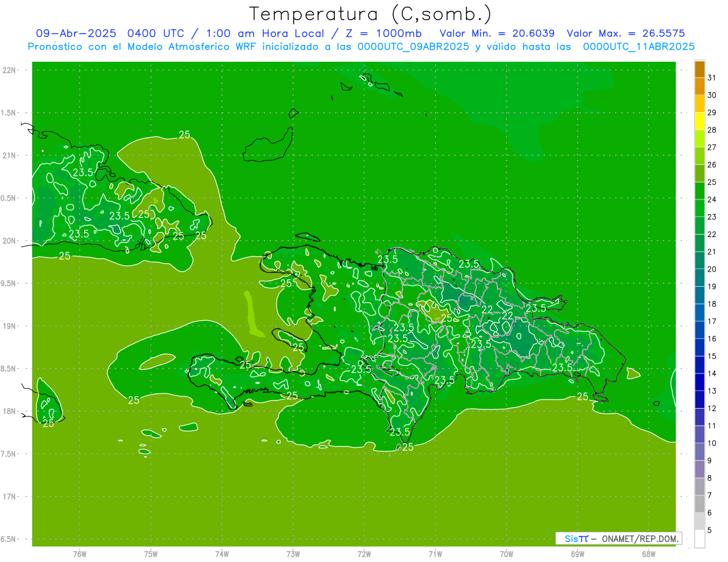The height and width of the screenshot is (562, 728).
Task: Click the '75W' longitude label
Action: [x=151, y=554]
